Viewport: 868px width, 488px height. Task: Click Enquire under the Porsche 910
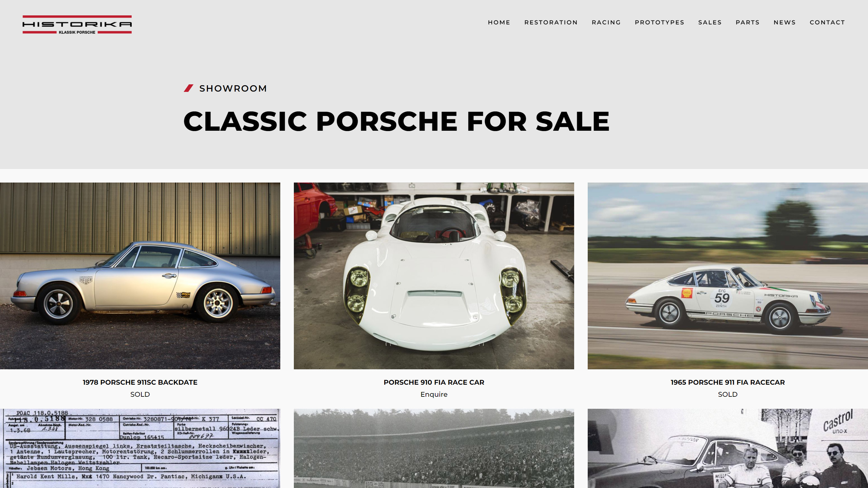pyautogui.click(x=434, y=394)
